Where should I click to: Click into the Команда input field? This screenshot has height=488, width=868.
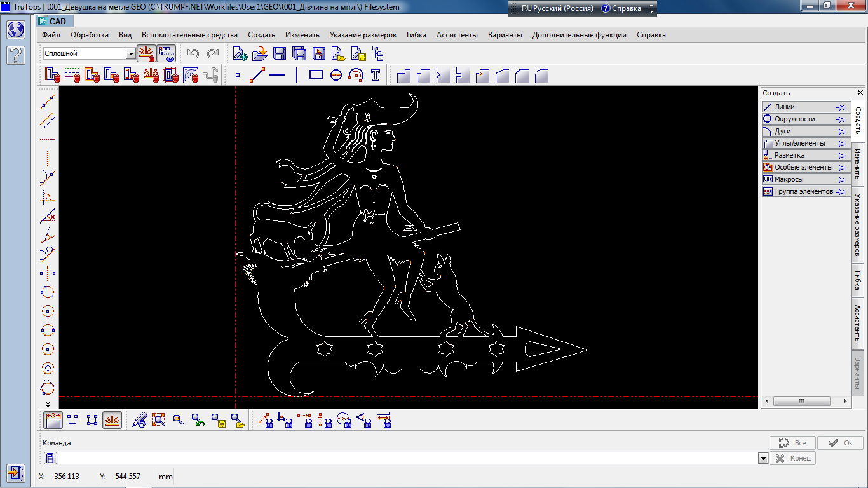tap(408, 458)
